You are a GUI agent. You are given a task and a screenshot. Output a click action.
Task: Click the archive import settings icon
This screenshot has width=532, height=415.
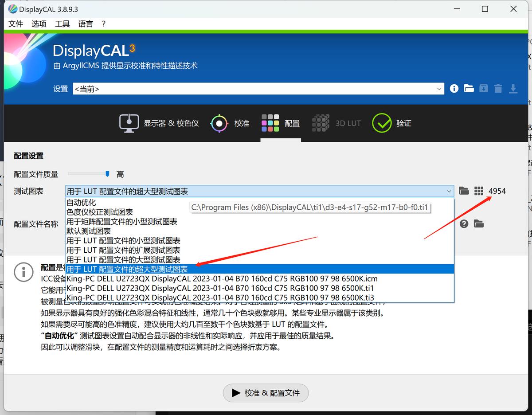483,88
